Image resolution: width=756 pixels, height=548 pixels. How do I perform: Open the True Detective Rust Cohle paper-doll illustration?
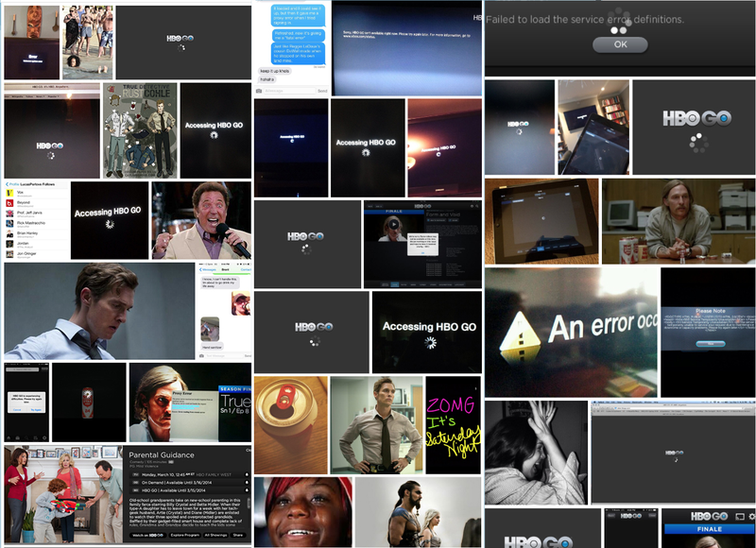[140, 130]
